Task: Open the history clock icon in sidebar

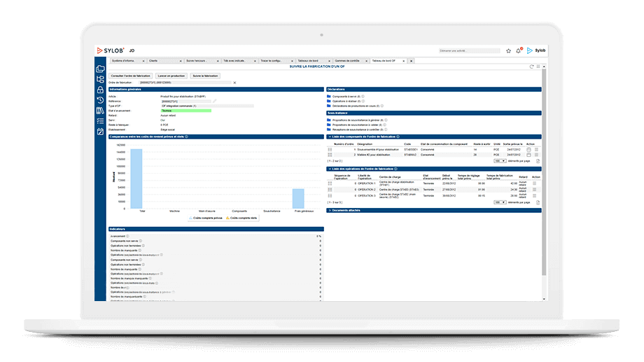Action: [100, 100]
